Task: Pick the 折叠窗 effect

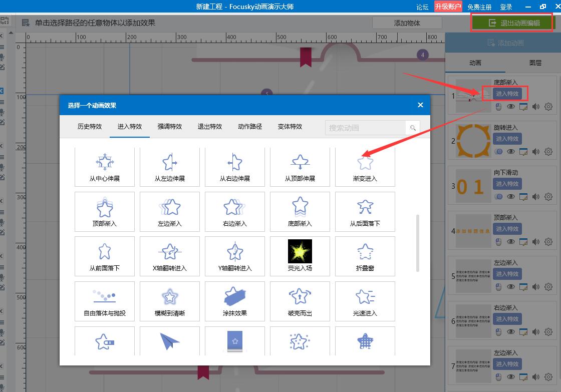Action: pos(365,256)
